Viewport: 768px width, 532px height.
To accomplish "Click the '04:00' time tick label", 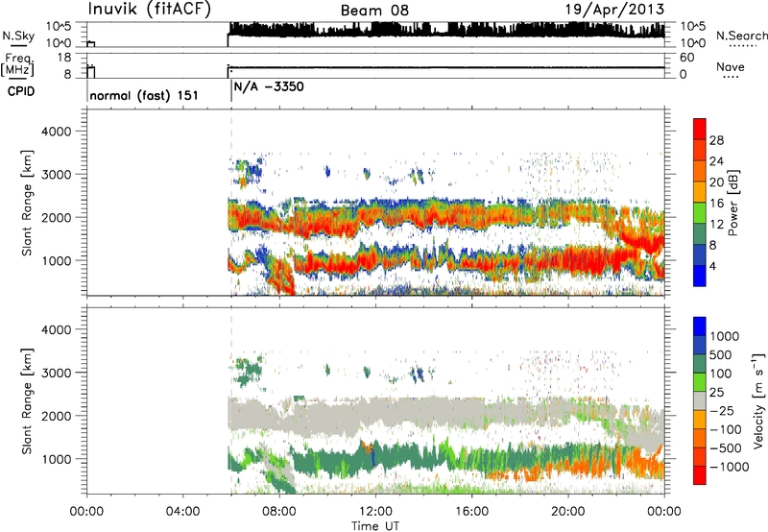I will [182, 512].
